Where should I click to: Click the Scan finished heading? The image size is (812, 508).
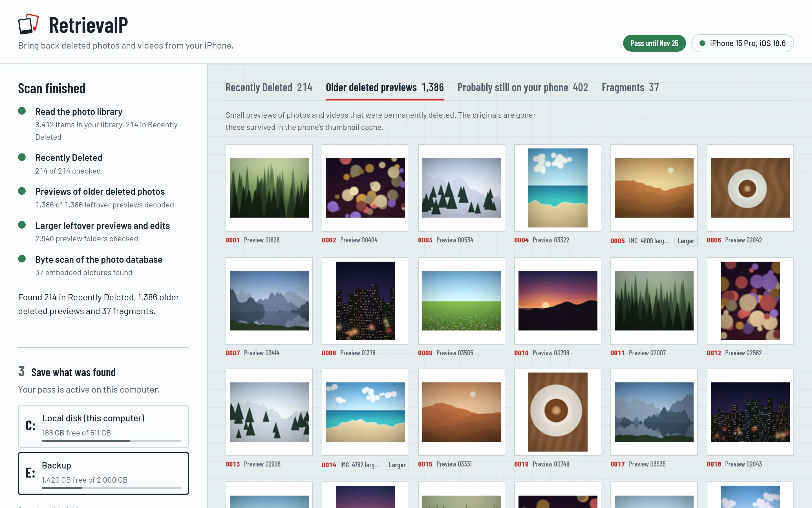(52, 88)
